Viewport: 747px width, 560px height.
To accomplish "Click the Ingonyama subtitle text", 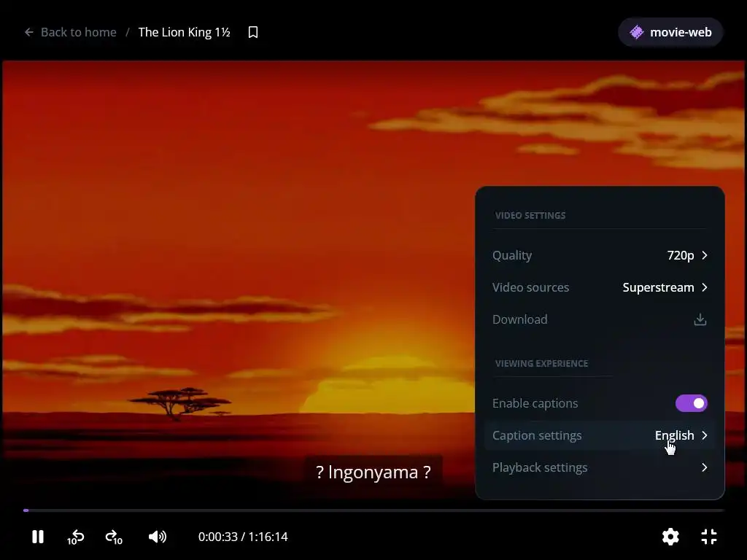I will coord(373,472).
